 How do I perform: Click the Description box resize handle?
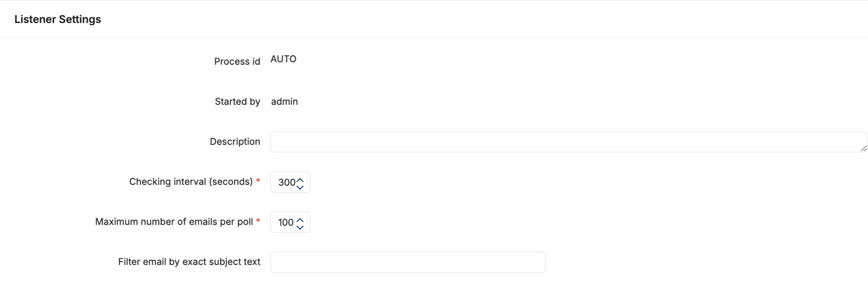(863, 148)
